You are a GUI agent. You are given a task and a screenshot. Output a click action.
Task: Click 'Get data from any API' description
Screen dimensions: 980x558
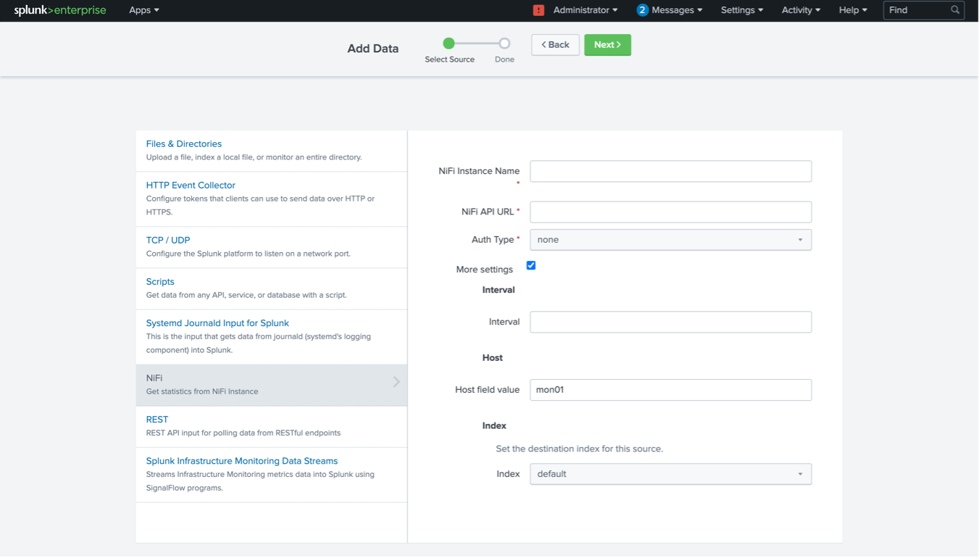246,296
